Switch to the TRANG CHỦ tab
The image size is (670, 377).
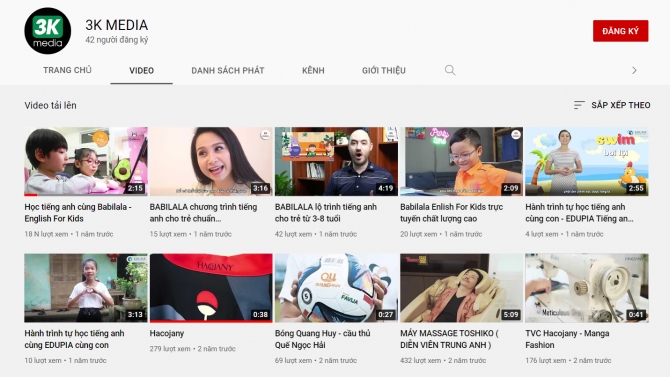tap(67, 70)
